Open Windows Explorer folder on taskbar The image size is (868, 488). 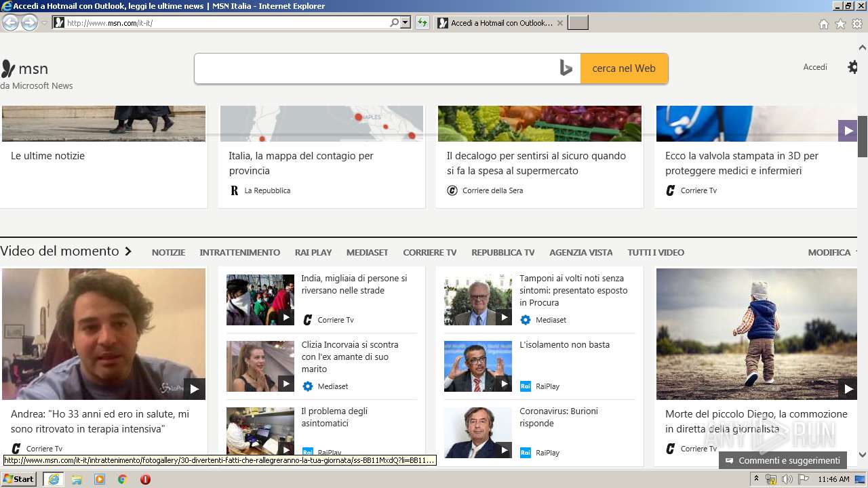77,479
